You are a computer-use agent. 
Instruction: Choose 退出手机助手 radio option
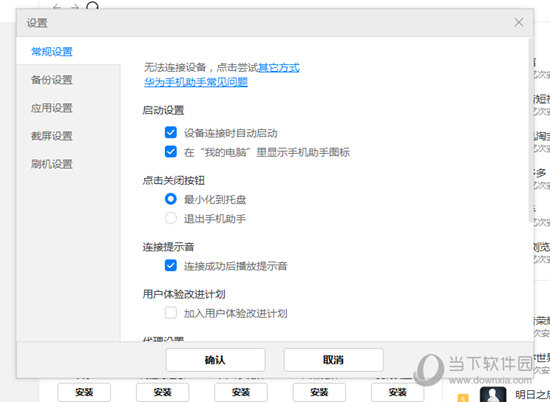coord(170,218)
